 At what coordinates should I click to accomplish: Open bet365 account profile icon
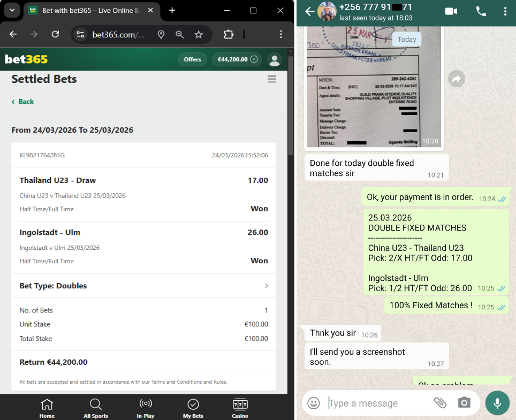click(275, 59)
